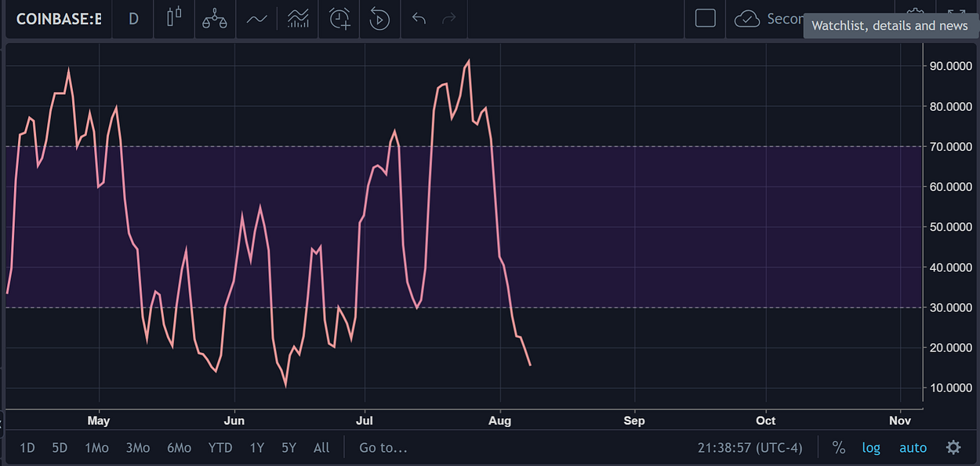Select the 1D time range
The image size is (980, 466).
(x=27, y=448)
